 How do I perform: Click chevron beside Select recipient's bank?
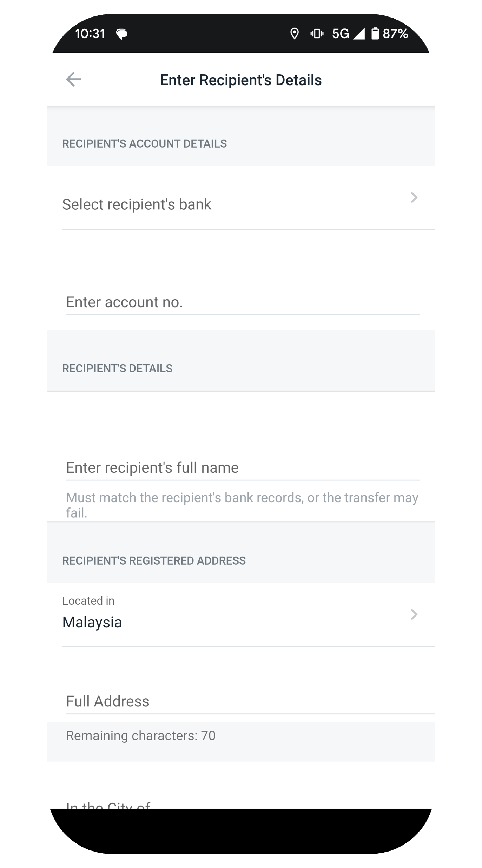click(x=414, y=197)
